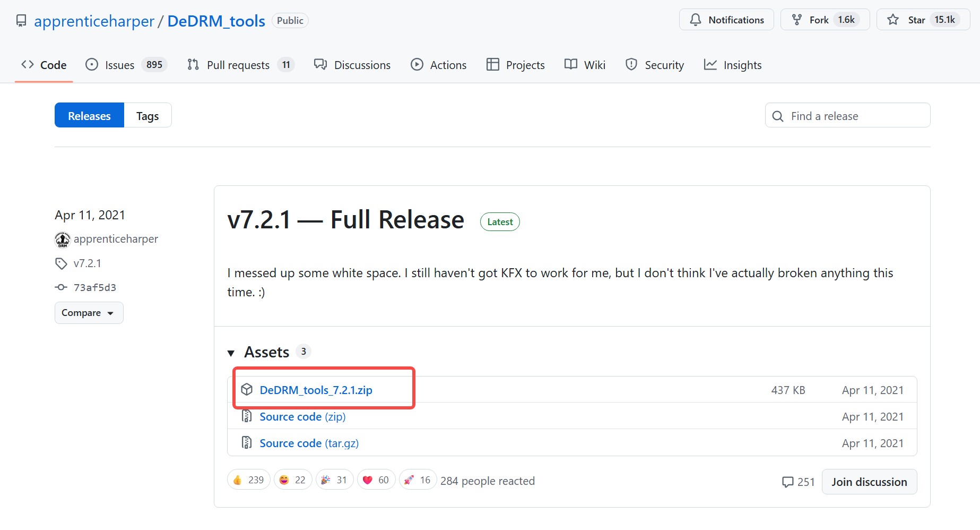Open the Pull requests tab
The height and width of the screenshot is (530, 980).
coord(238,65)
